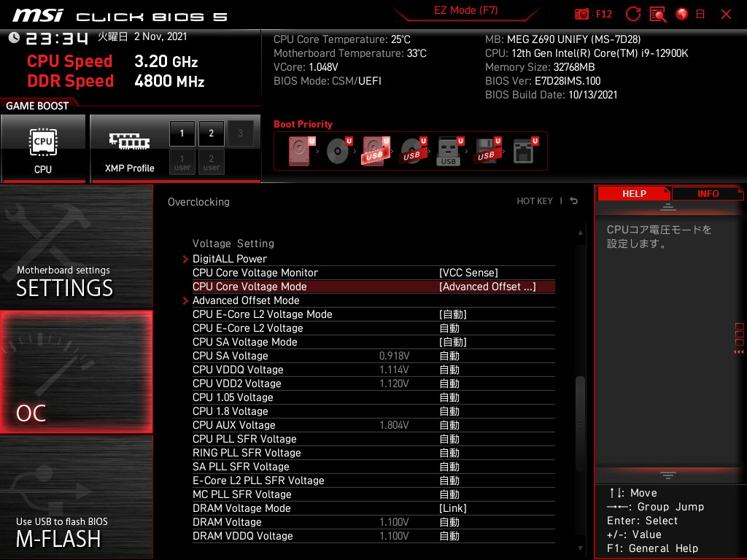
Task: Select optical disc boot device icon
Action: point(338,151)
